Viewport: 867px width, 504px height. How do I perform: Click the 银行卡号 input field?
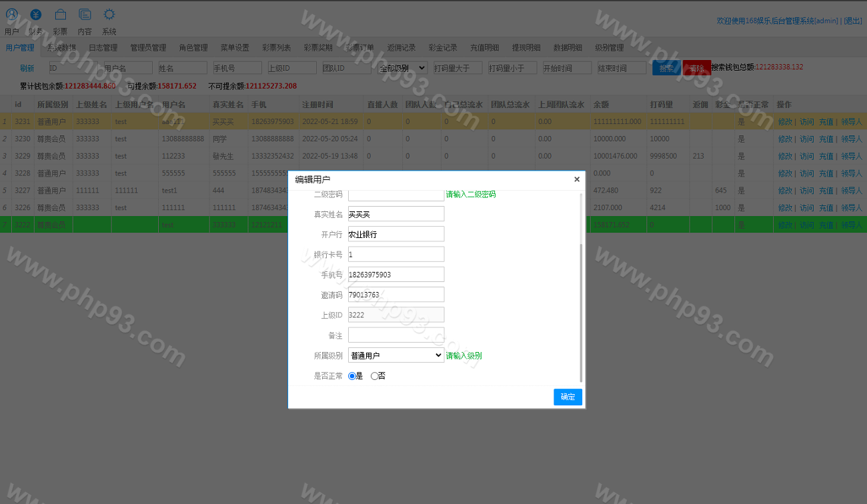[396, 254]
